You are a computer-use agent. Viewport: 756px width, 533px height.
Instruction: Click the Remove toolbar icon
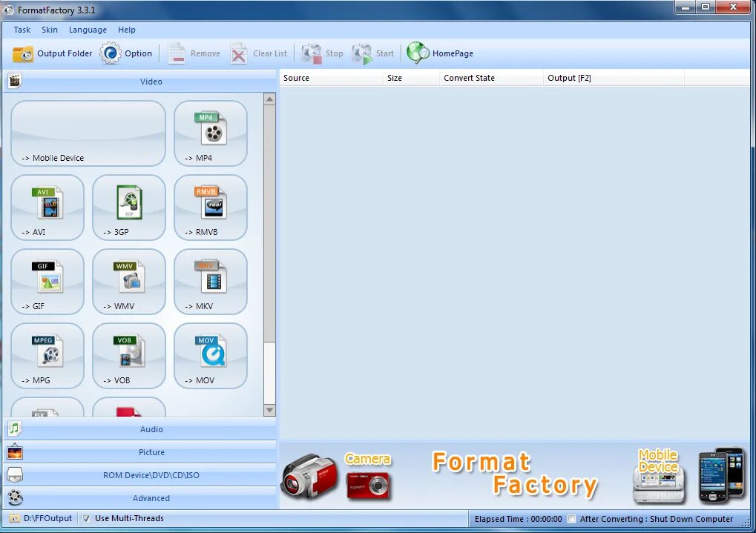click(177, 53)
